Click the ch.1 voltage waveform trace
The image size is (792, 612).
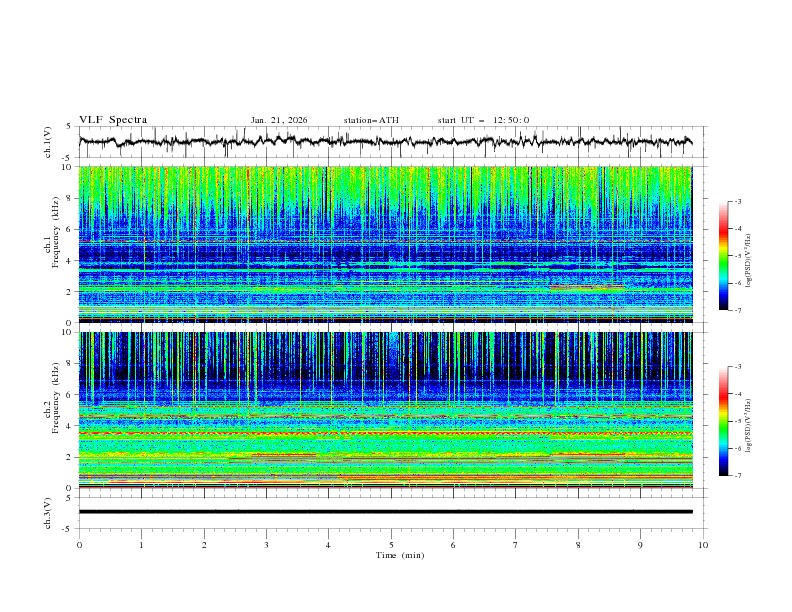pos(385,142)
